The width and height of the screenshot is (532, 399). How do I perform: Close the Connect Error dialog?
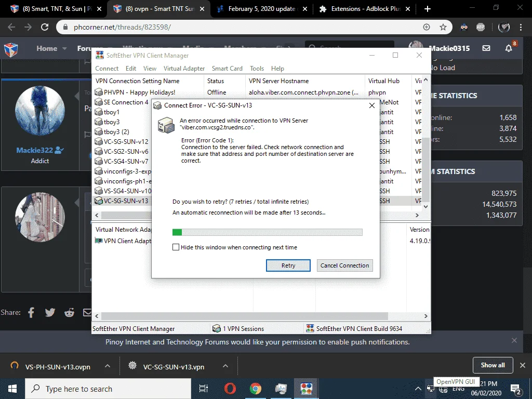click(372, 105)
